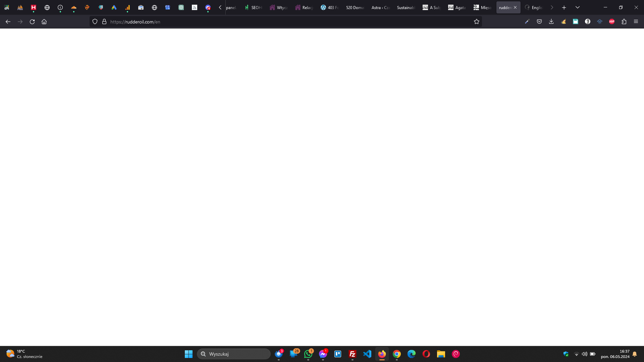
Task: Open a new tab with the plus button
Action: coord(564,7)
